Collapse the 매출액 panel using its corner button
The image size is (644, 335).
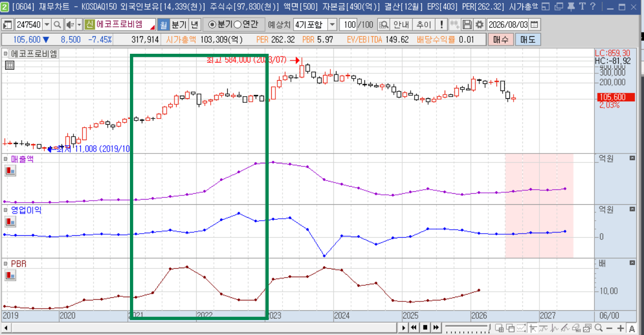(632, 158)
